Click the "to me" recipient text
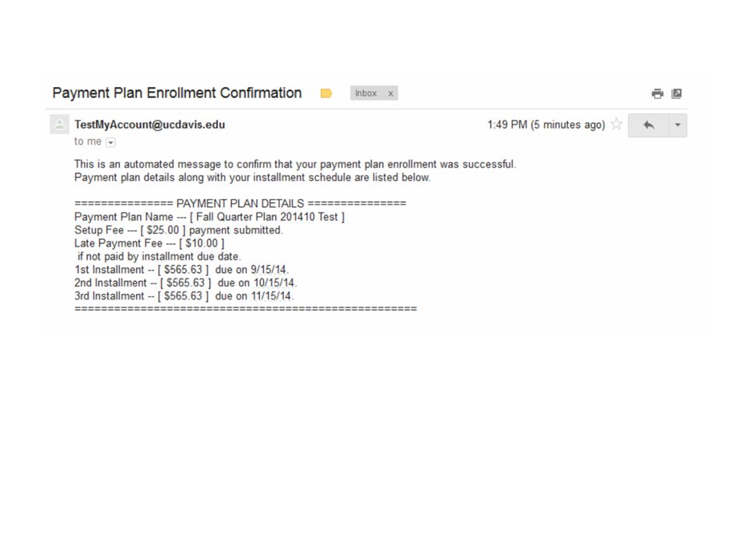The width and height of the screenshot is (747, 560). pyautogui.click(x=88, y=142)
